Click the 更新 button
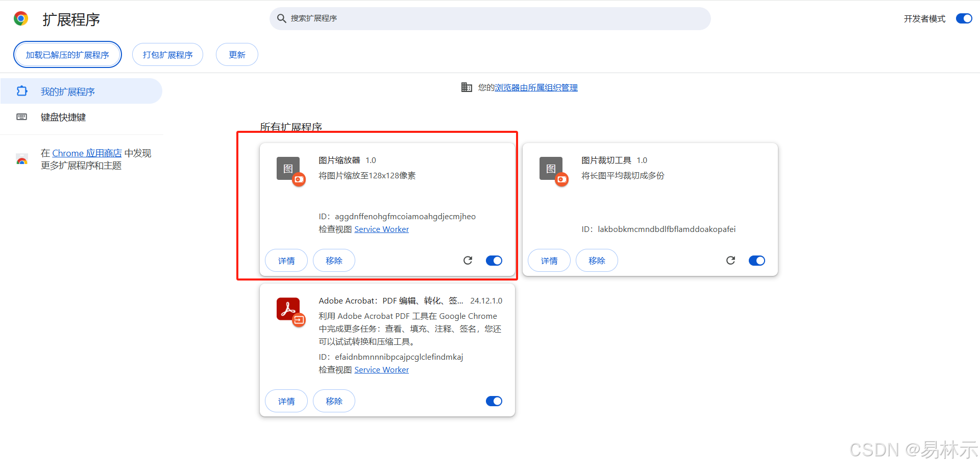Screen dimensions: 980x466 point(237,55)
